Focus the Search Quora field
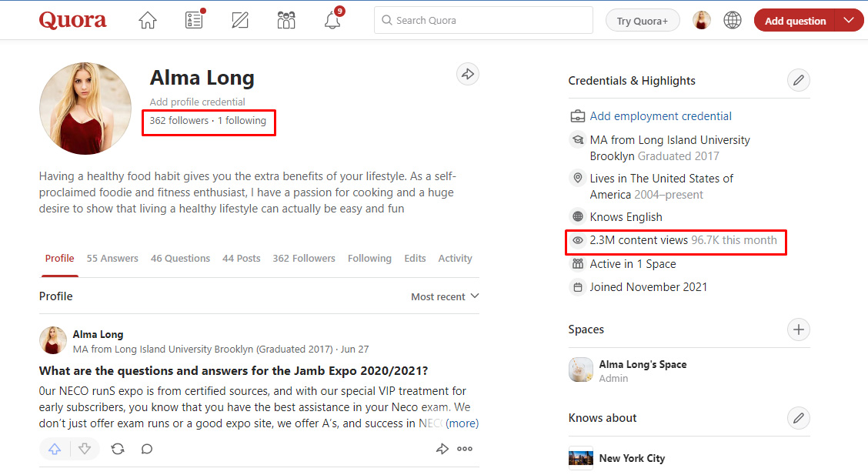 (x=483, y=21)
